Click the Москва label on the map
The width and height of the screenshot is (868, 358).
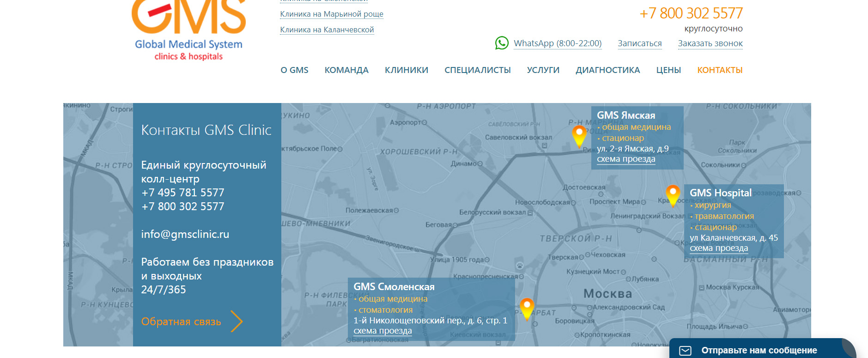tap(607, 294)
